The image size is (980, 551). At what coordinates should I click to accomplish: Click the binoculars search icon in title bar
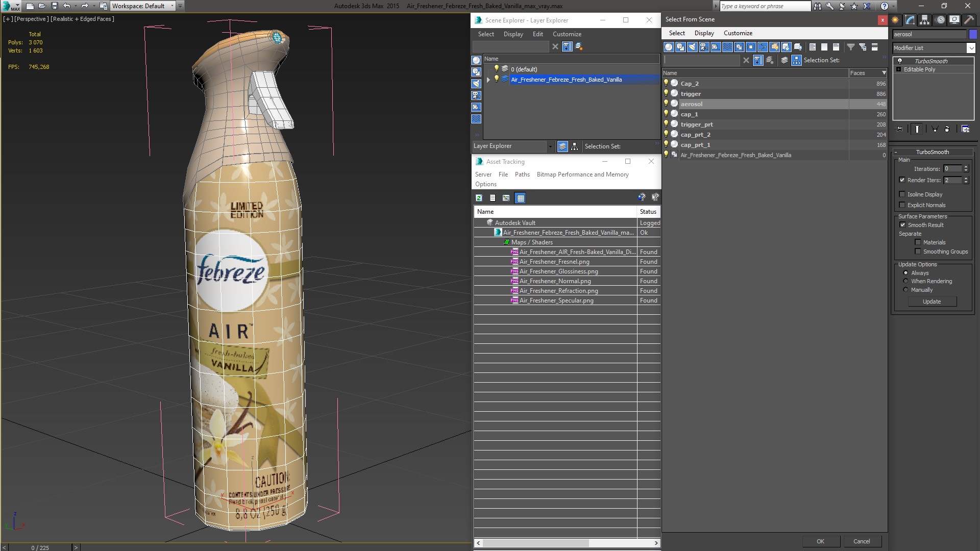tap(818, 6)
